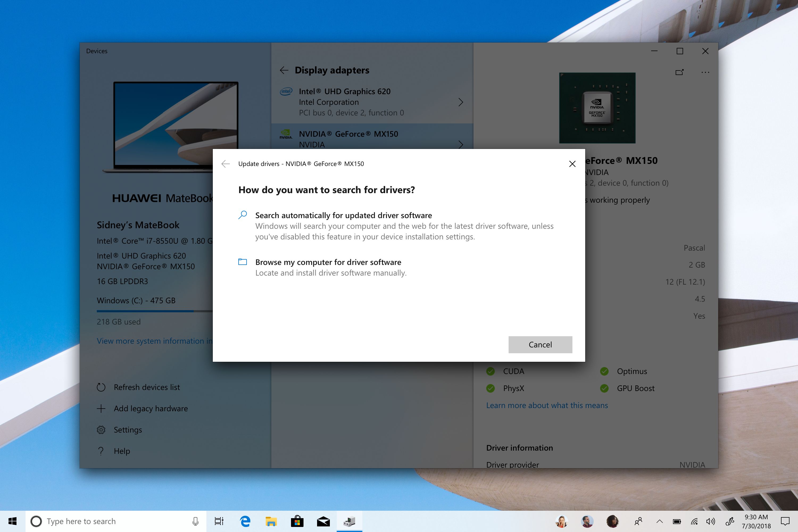Click the Driver information heading
The image size is (798, 532).
tap(519, 448)
